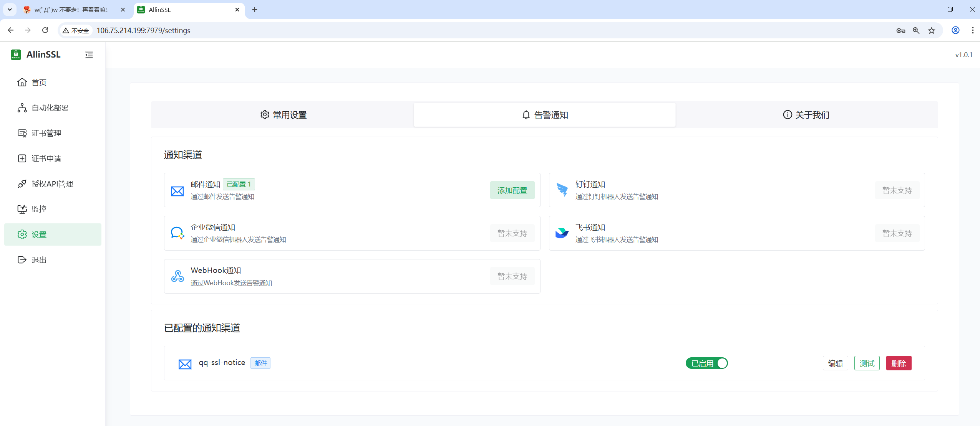The image size is (980, 426).
Task: Click 暂未支持 button for WebHook通知
Action: (x=512, y=276)
